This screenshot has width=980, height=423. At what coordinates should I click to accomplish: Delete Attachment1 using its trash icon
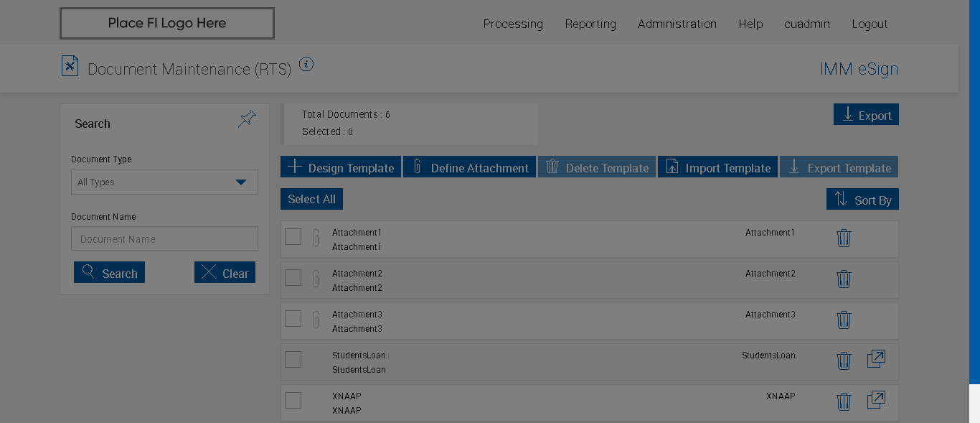[844, 238]
